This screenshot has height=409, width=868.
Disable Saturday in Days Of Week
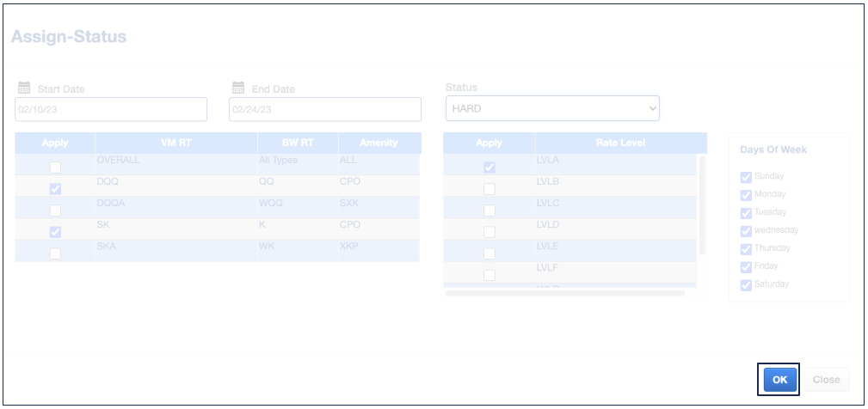746,284
